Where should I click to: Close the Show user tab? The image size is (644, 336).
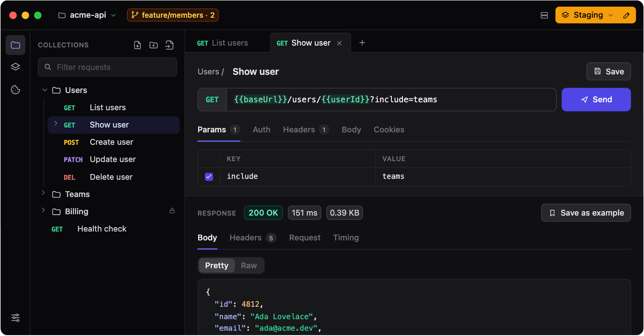(339, 43)
